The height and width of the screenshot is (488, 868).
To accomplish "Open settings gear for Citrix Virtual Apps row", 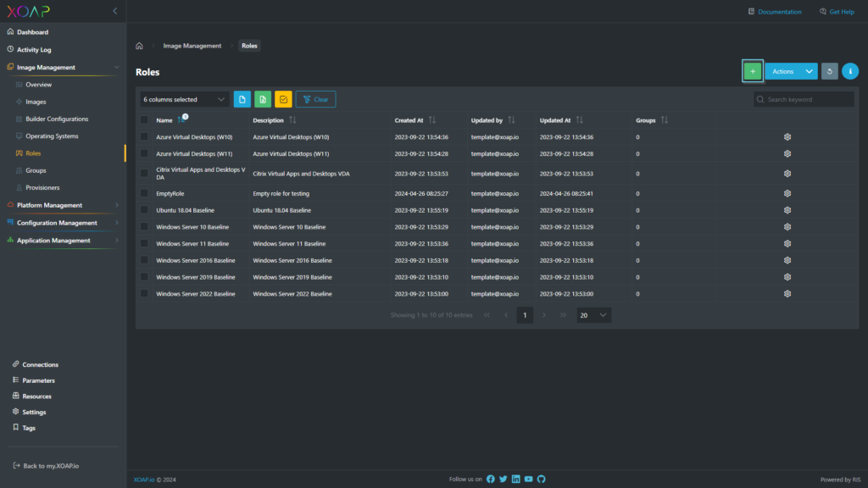I will click(787, 174).
